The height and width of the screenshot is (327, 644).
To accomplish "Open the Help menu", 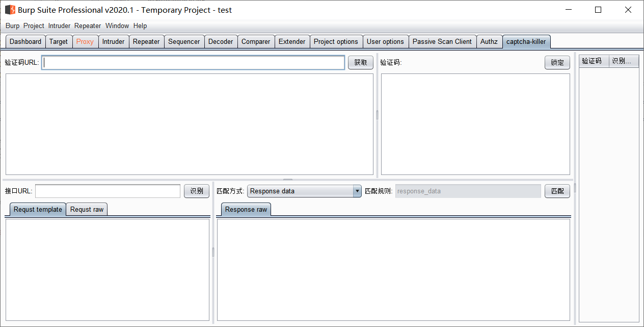I will click(140, 26).
